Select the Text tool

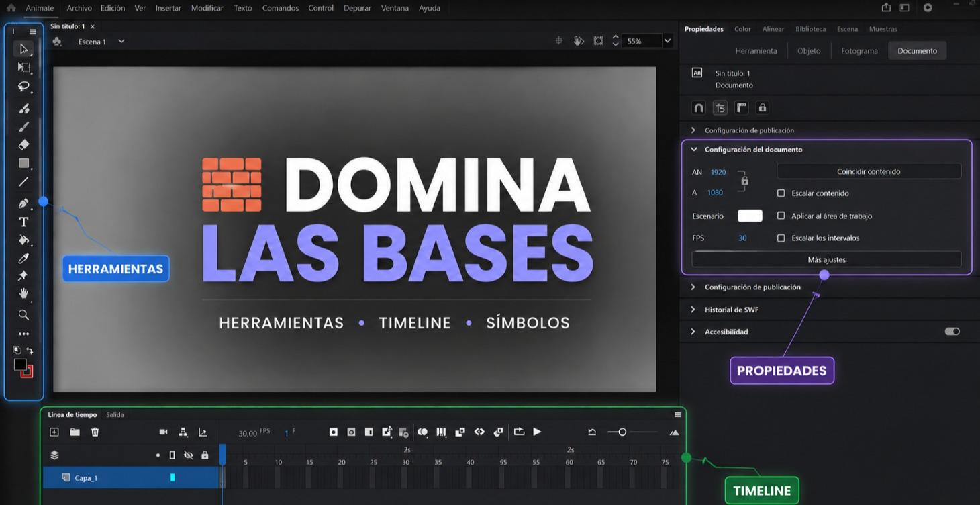23,222
